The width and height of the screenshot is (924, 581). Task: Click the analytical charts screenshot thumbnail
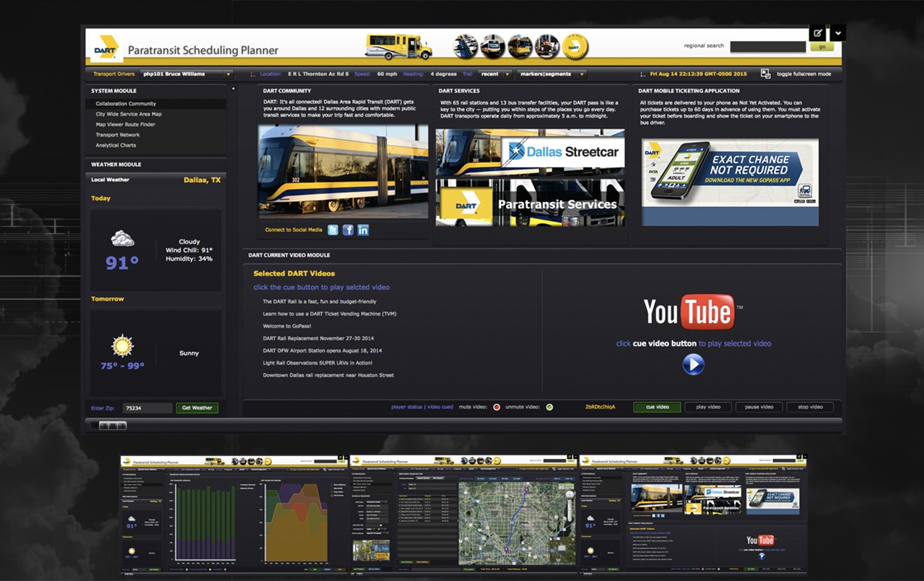(x=233, y=515)
